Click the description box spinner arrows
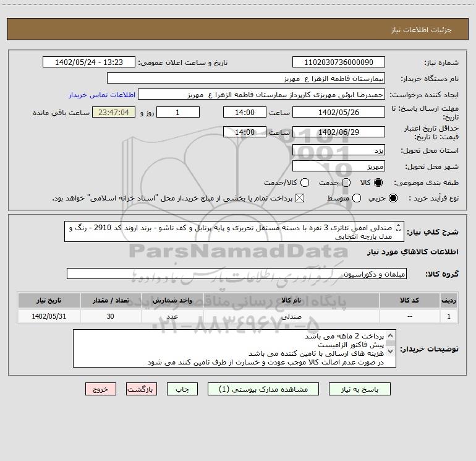476x461 pixels. (399, 227)
